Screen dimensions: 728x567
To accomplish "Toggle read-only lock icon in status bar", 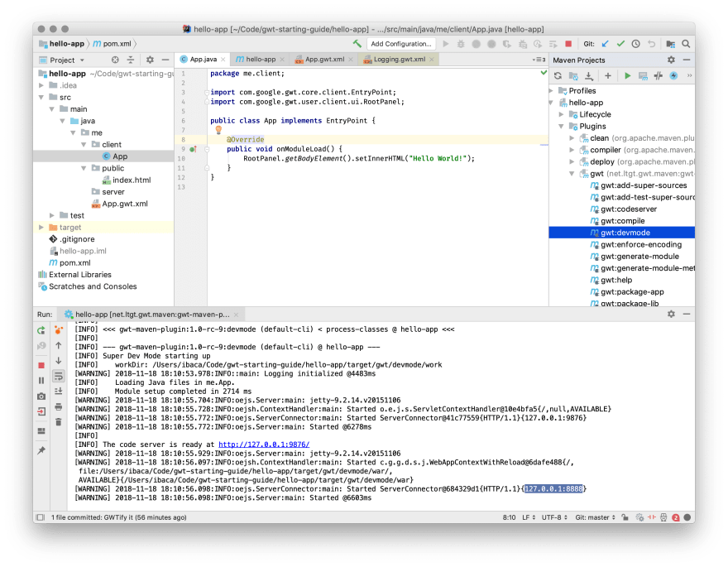I will [625, 517].
